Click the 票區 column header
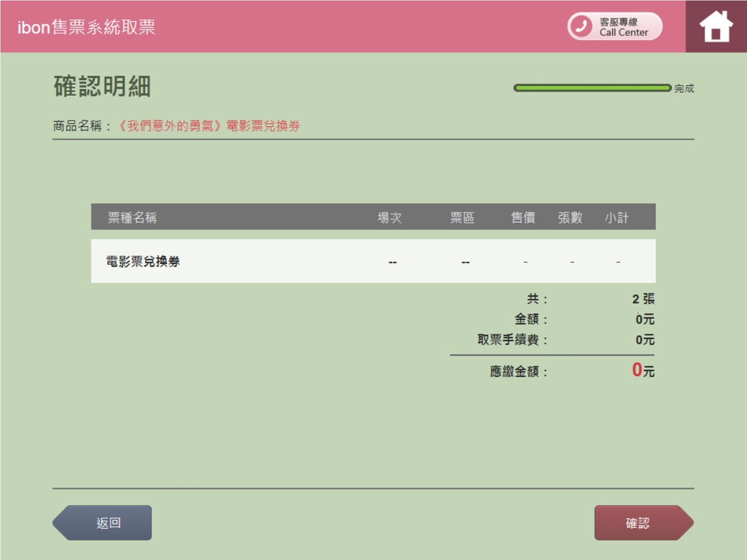The width and height of the screenshot is (747, 560). coord(462,218)
